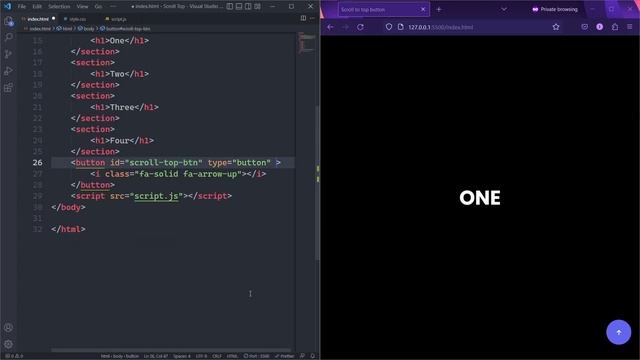The height and width of the screenshot is (360, 640).
Task: Open the View menu in VS Code
Action: pos(82,7)
